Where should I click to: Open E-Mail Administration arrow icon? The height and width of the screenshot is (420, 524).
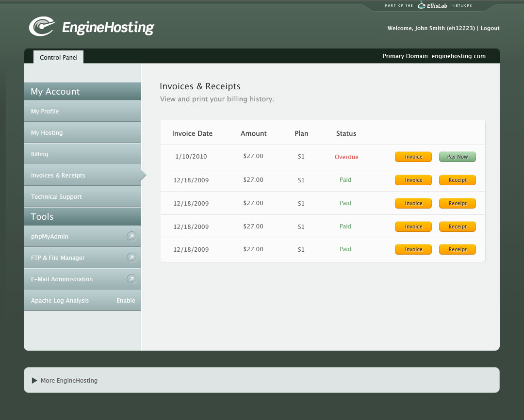click(x=131, y=279)
